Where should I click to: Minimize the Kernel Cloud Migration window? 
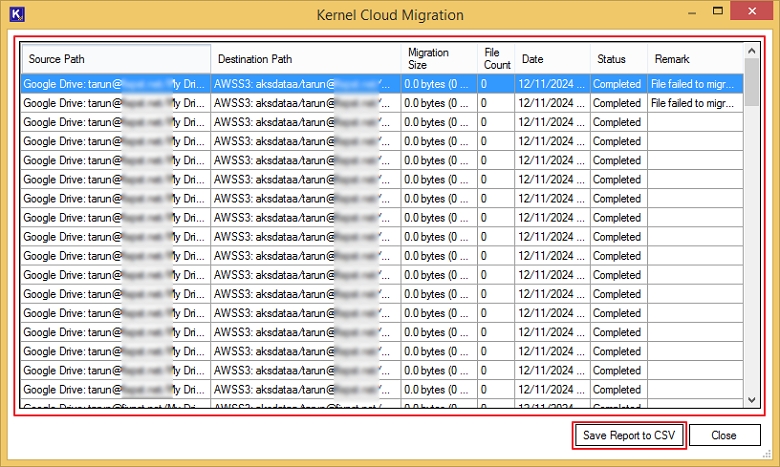click(692, 13)
